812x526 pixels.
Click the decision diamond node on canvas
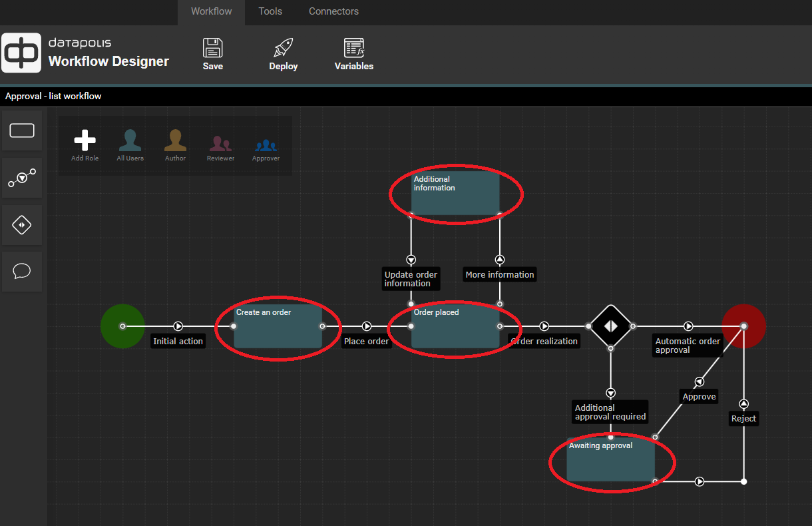(x=611, y=326)
